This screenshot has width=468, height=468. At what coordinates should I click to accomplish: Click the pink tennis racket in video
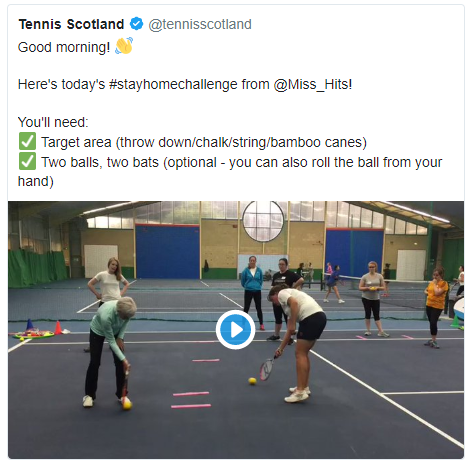click(x=267, y=368)
